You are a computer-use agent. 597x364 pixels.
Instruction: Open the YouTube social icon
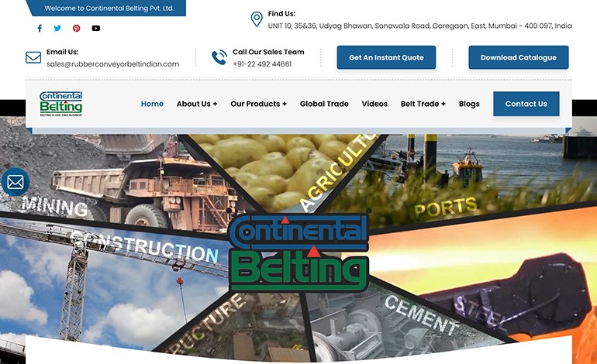(96, 28)
